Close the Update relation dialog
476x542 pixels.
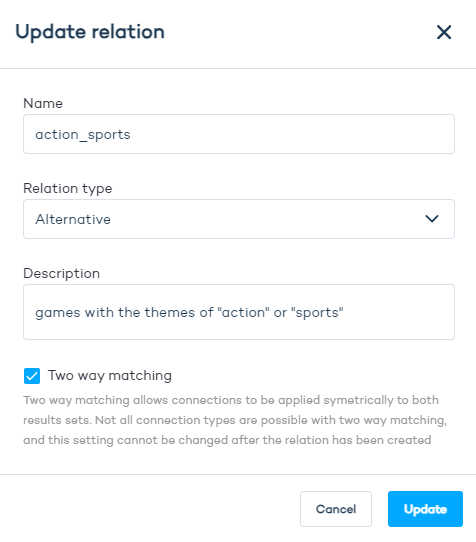(x=444, y=32)
